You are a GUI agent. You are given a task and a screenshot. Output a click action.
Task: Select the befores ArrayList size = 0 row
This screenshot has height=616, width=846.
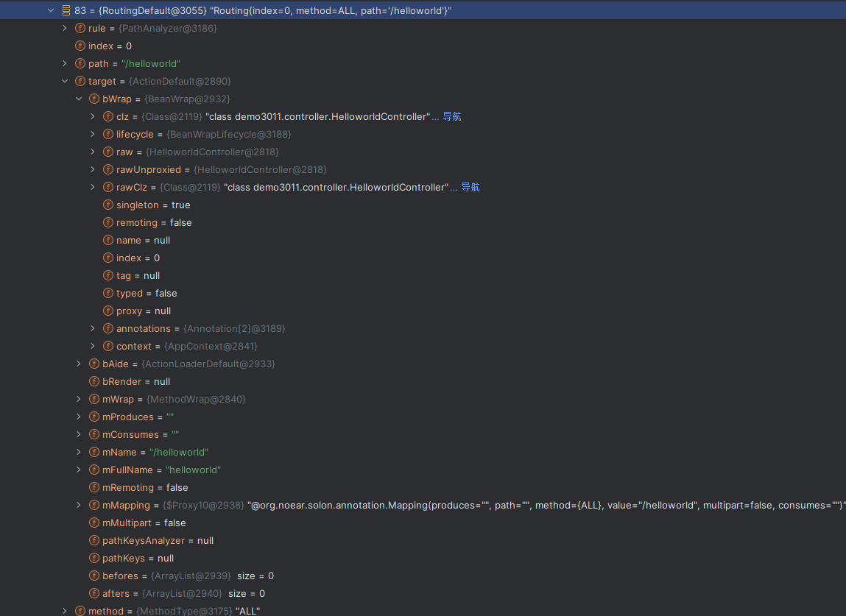[x=423, y=576]
